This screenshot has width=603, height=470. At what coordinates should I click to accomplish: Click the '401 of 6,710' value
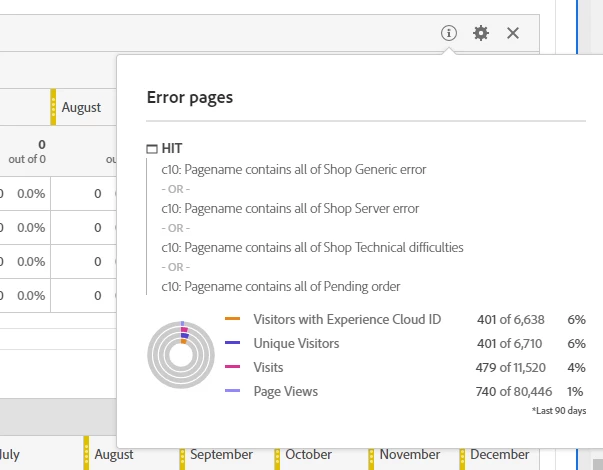510,343
